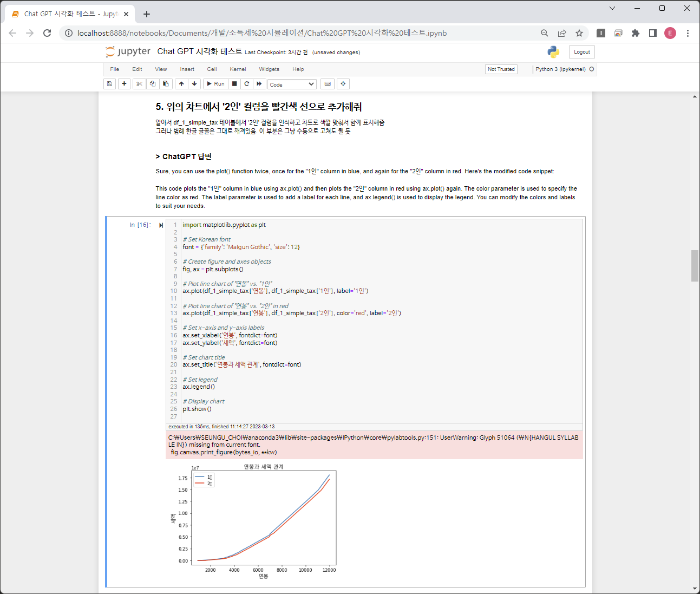Go forward in browser history
The width and height of the screenshot is (700, 594).
(30, 33)
